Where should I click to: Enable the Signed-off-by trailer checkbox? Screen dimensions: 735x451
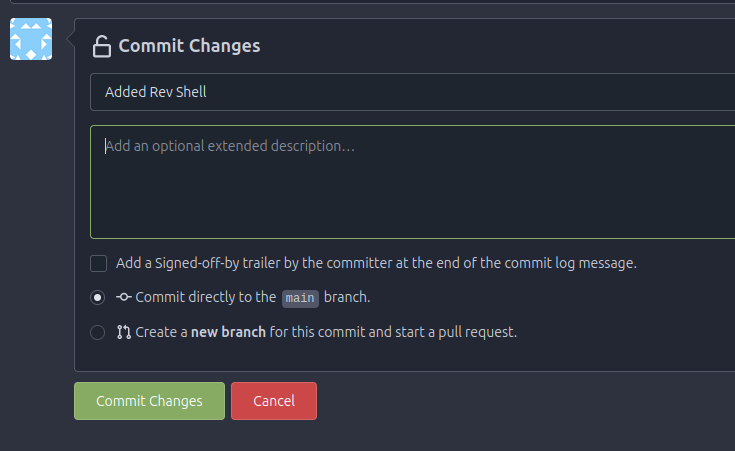point(98,264)
